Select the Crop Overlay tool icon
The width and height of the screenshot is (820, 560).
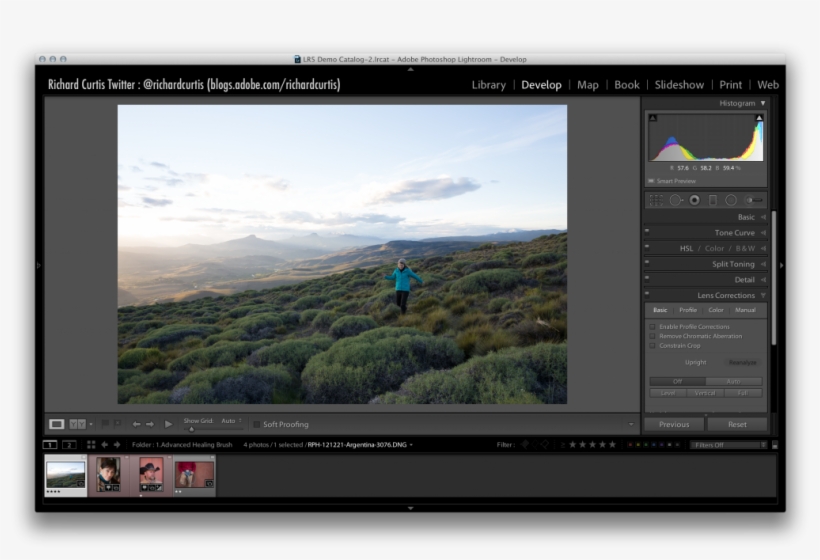655,200
